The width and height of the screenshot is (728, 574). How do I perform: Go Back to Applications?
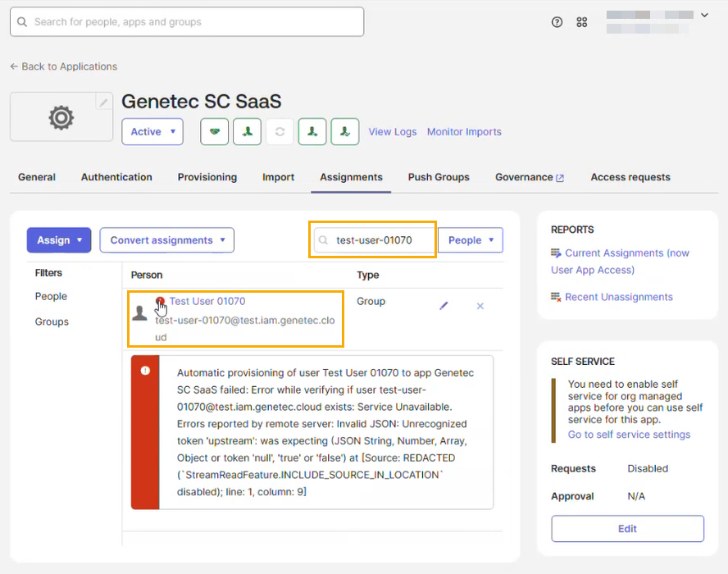[x=64, y=66]
